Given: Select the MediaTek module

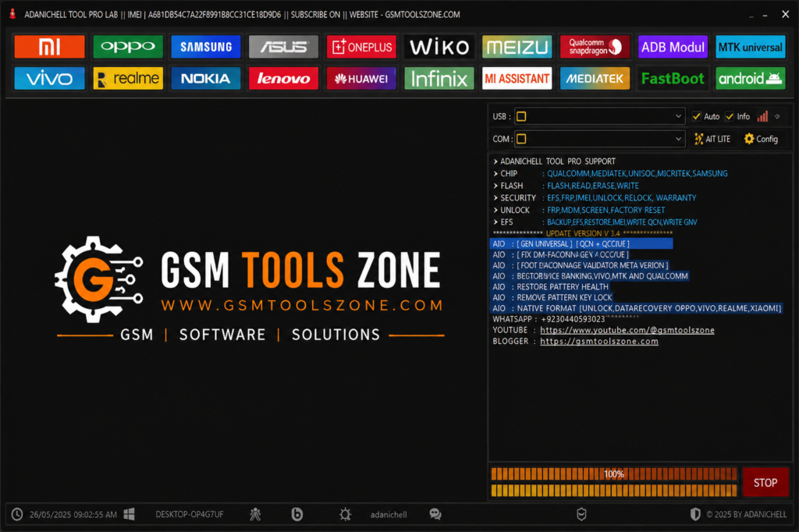Looking at the screenshot, I should point(595,79).
